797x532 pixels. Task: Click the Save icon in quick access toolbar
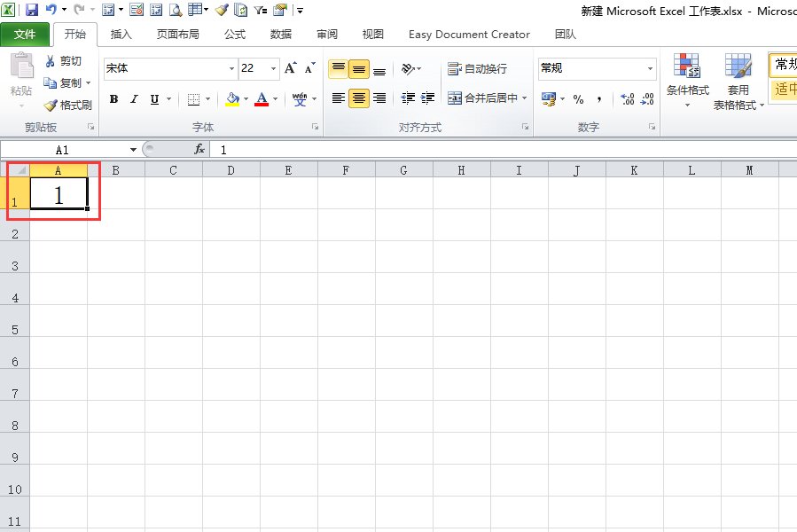coord(32,11)
